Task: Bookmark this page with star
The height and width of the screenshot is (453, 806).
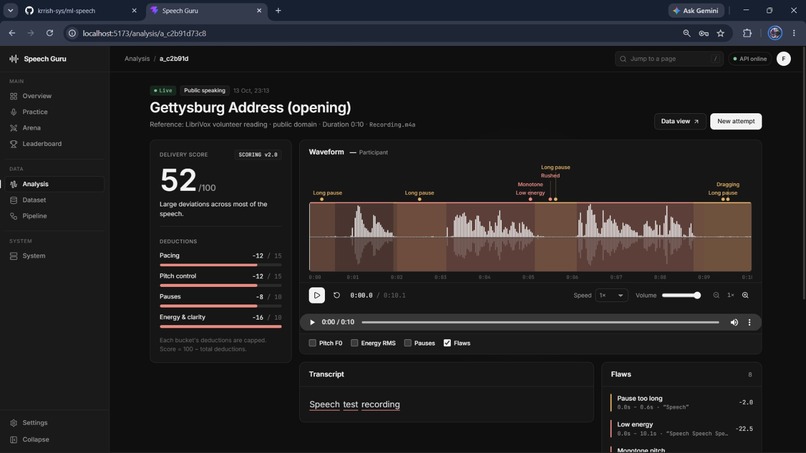Action: click(720, 33)
